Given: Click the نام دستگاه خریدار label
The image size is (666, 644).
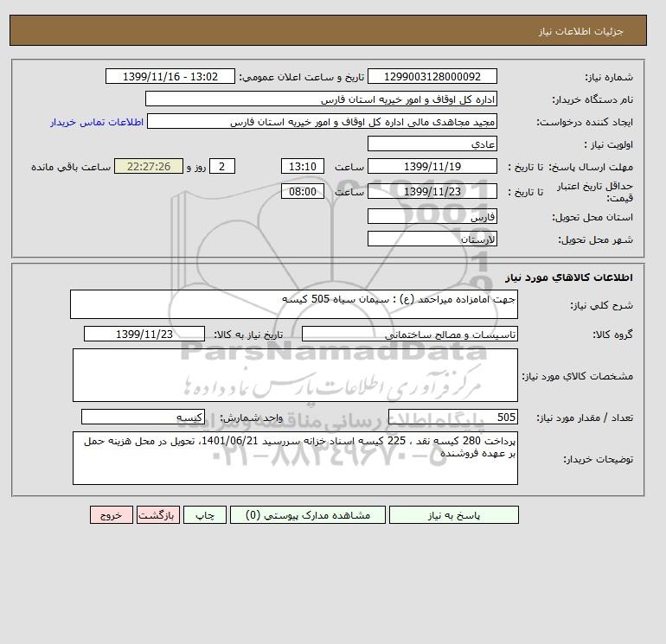Looking at the screenshot, I should click(592, 99).
